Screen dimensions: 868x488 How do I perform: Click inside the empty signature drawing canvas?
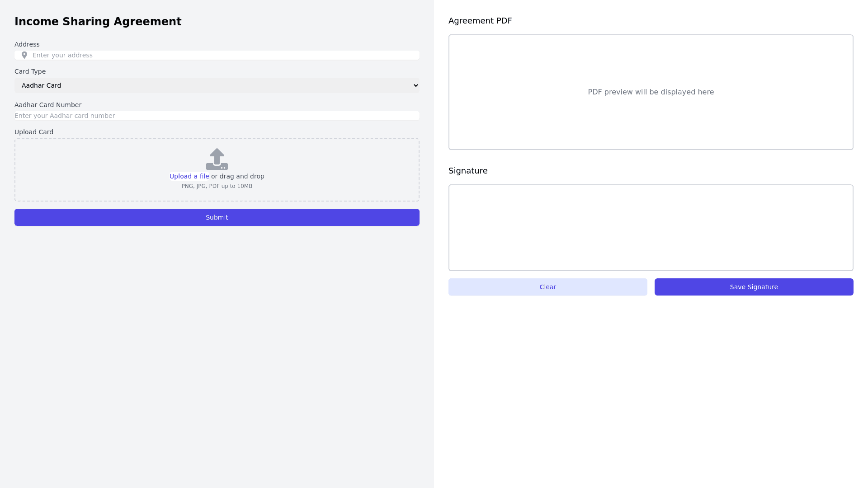[x=651, y=228]
